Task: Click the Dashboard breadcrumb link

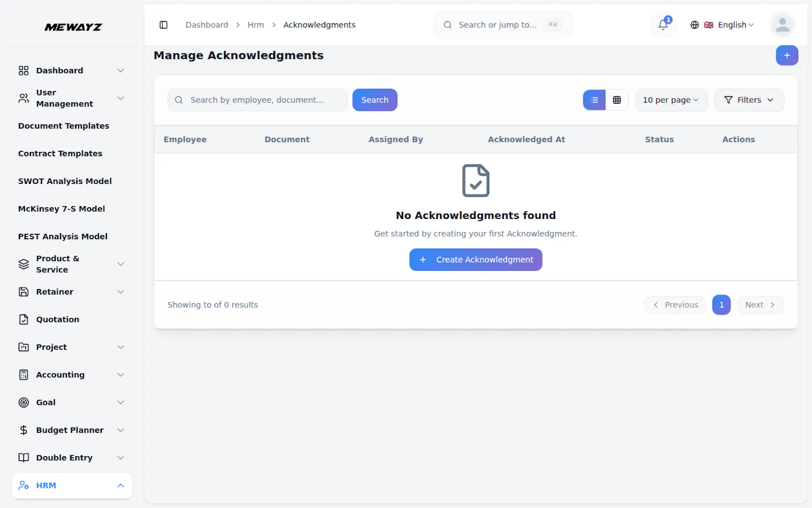Action: pos(207,25)
